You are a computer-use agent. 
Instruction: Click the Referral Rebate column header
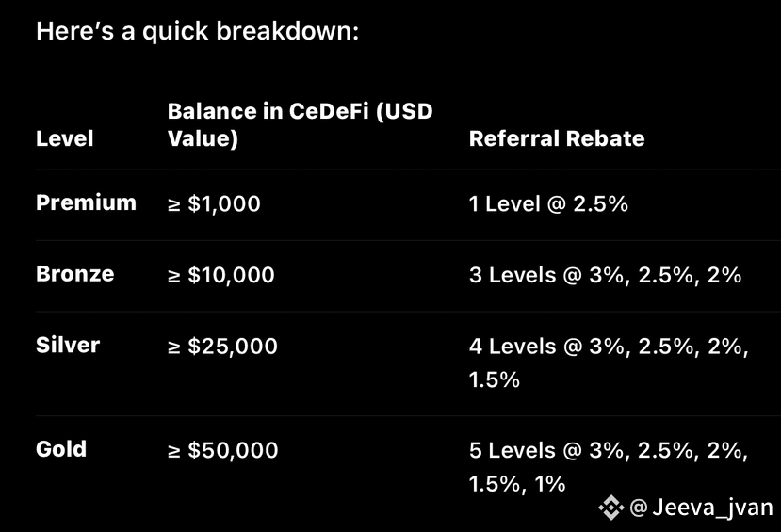tap(557, 138)
